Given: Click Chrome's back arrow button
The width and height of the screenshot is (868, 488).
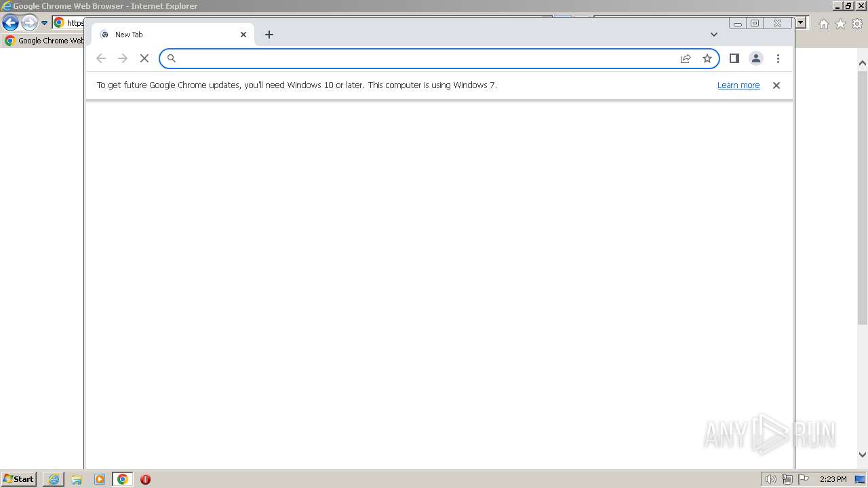Looking at the screenshot, I should pos(101,59).
